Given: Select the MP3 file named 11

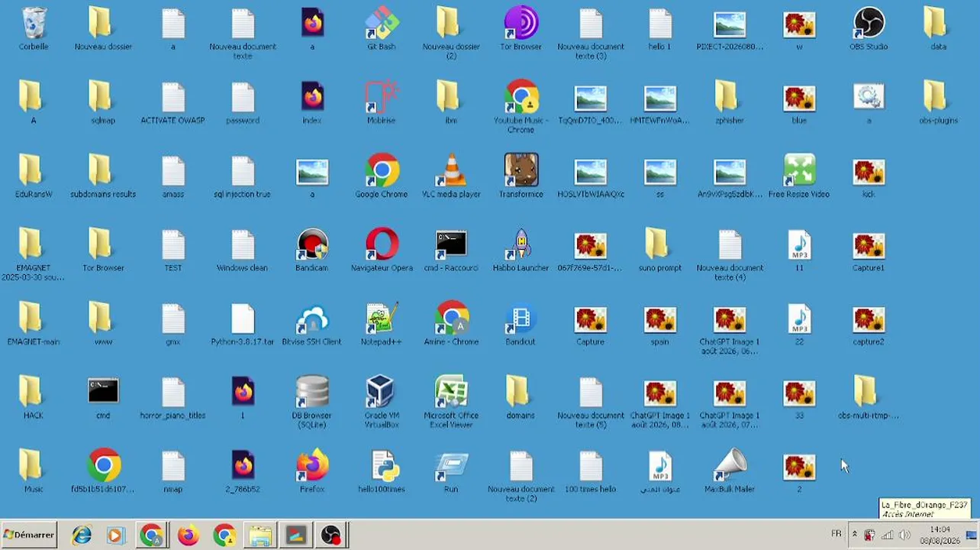Looking at the screenshot, I should (799, 251).
